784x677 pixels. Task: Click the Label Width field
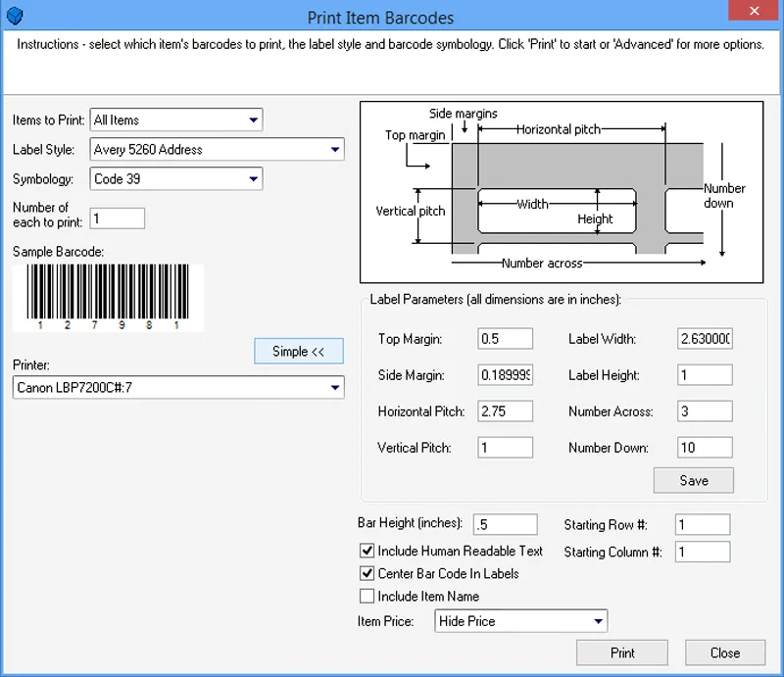click(x=705, y=339)
